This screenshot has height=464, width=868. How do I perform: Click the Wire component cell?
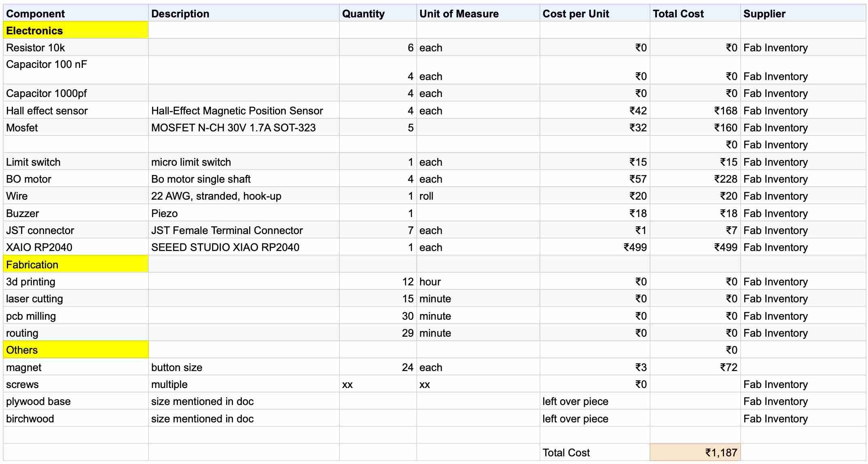pyautogui.click(x=76, y=196)
